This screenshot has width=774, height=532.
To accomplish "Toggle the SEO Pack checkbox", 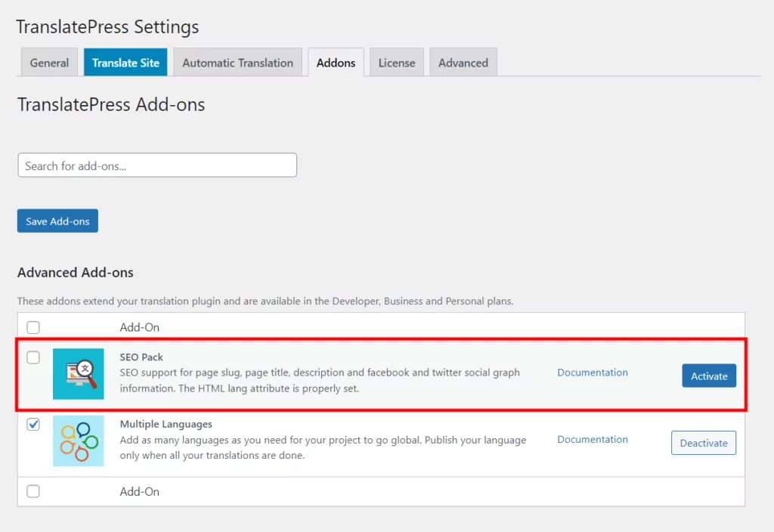I will click(x=33, y=357).
